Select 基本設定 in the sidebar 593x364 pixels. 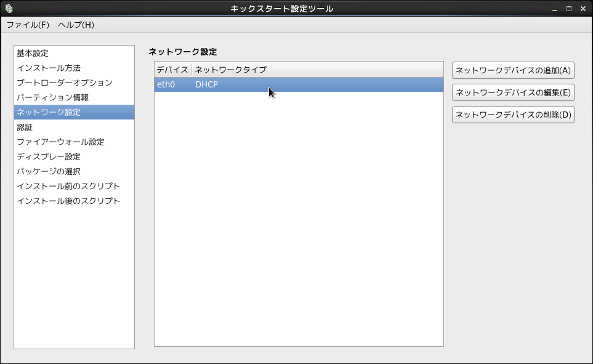coord(33,53)
